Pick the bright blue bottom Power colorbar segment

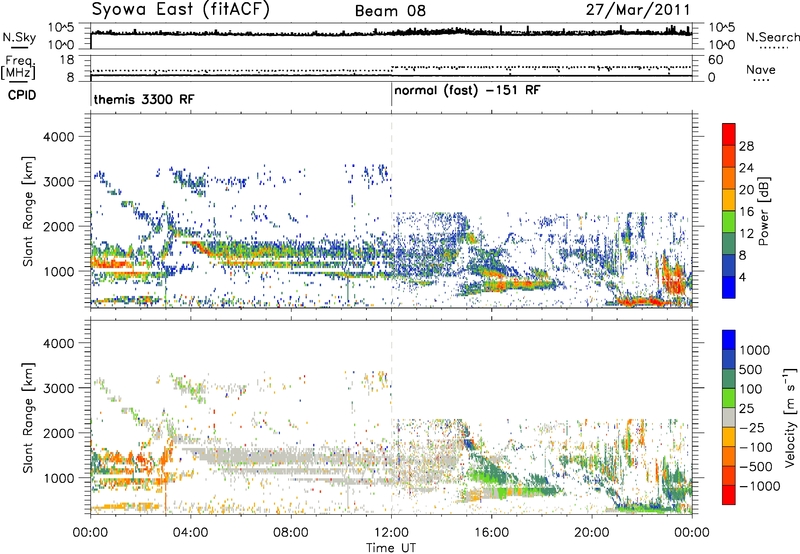pyautogui.click(x=729, y=287)
